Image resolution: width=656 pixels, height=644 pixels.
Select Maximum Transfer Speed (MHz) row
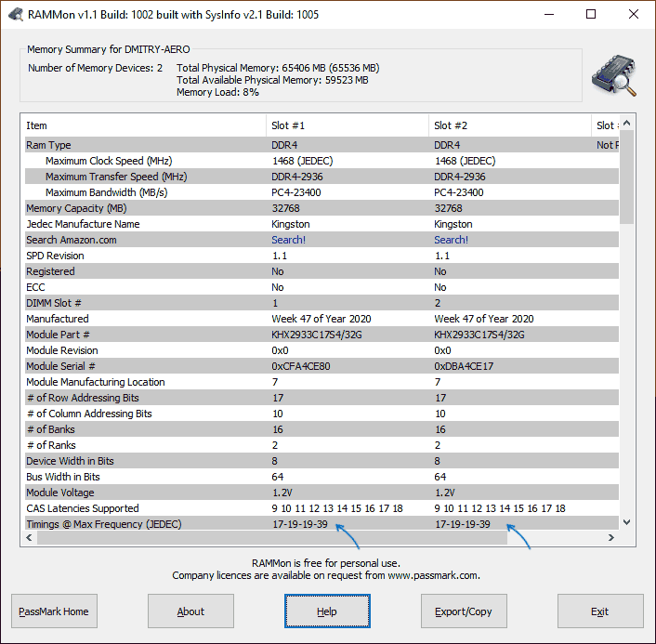[321, 177]
